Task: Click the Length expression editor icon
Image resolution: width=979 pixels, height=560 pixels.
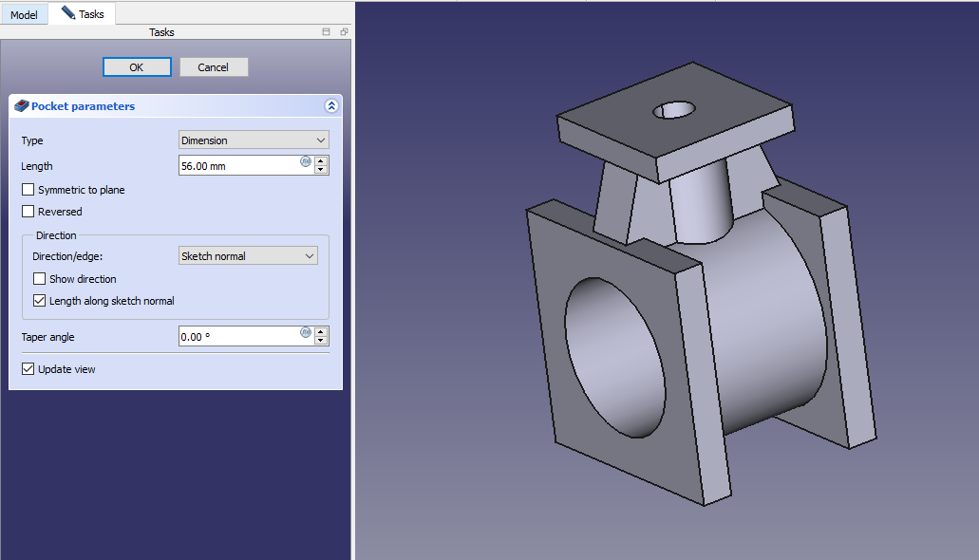Action: click(306, 161)
